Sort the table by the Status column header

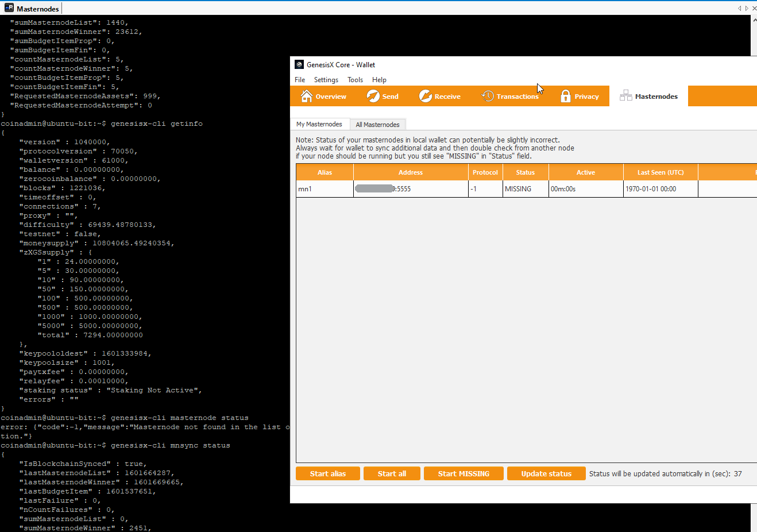[526, 172]
